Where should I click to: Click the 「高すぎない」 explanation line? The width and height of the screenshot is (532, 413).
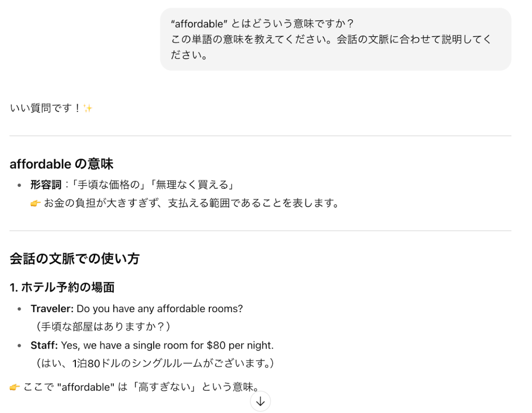point(140,387)
